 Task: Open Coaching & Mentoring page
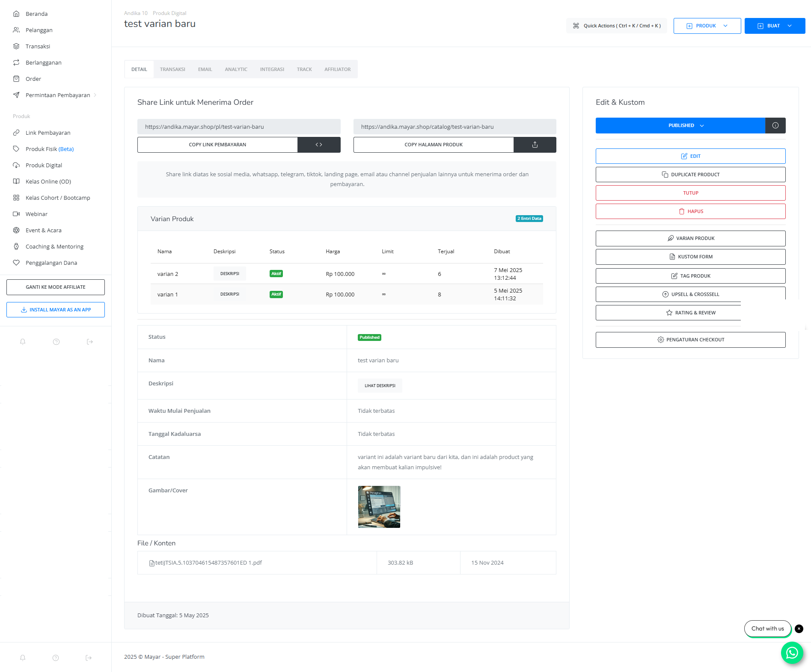[x=54, y=246]
